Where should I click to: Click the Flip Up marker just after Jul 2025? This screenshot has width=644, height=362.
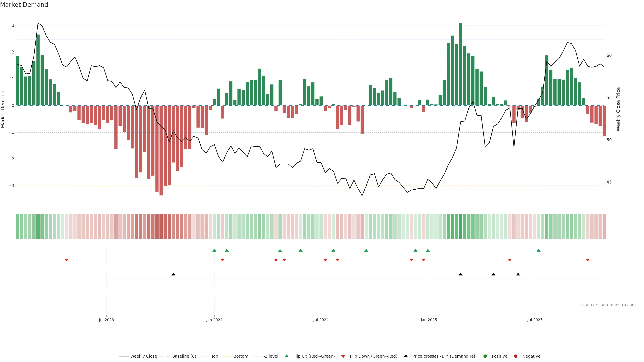coord(539,250)
